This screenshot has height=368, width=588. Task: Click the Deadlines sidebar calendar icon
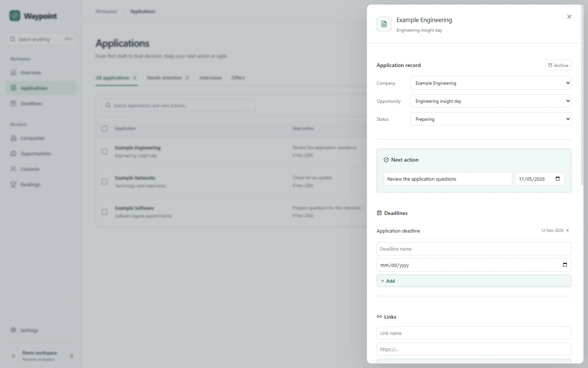click(x=14, y=103)
